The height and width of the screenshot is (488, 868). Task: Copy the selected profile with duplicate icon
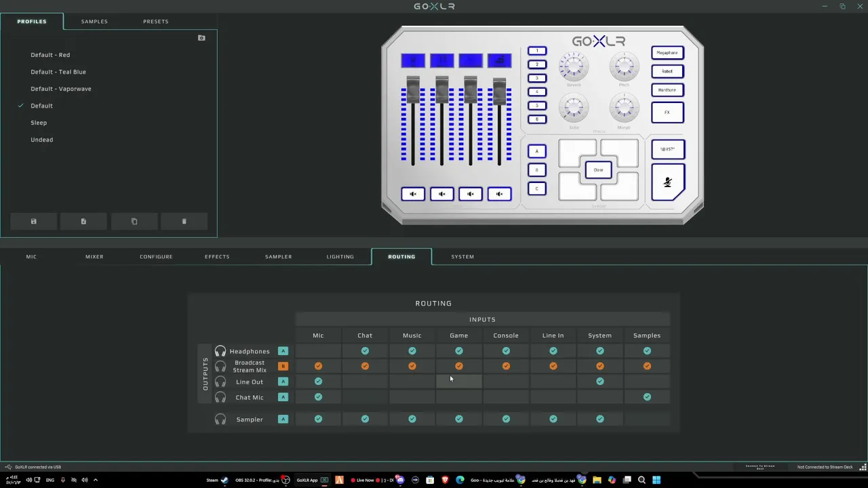pos(134,222)
